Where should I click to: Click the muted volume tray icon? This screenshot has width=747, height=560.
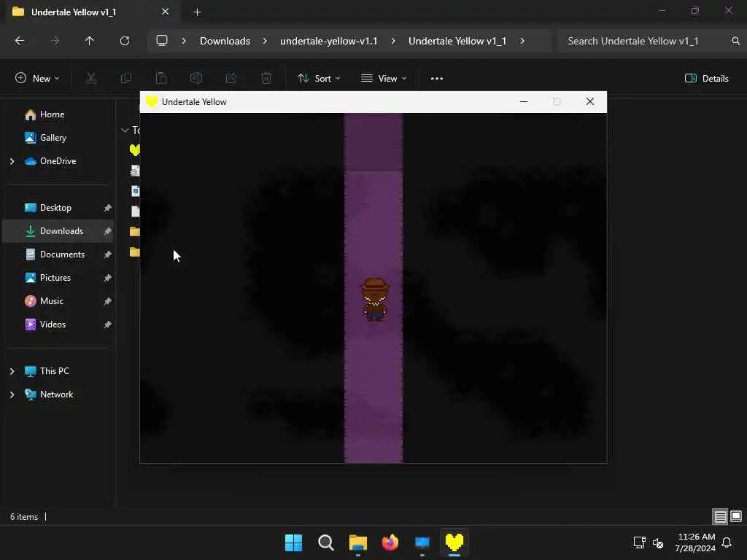(659, 542)
